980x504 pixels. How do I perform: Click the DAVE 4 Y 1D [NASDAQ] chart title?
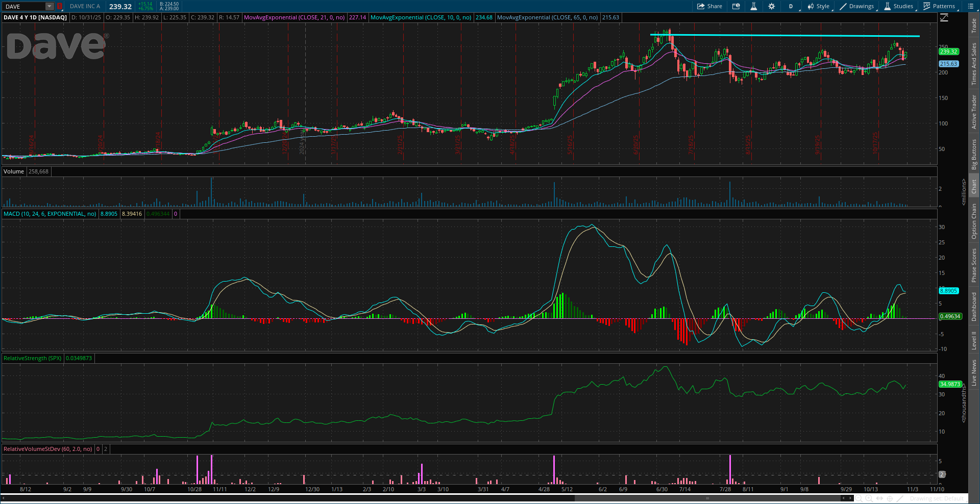pyautogui.click(x=35, y=17)
